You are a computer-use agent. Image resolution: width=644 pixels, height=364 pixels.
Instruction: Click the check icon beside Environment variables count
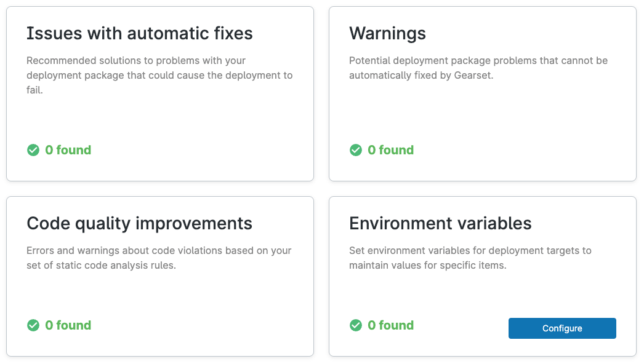pos(356,325)
